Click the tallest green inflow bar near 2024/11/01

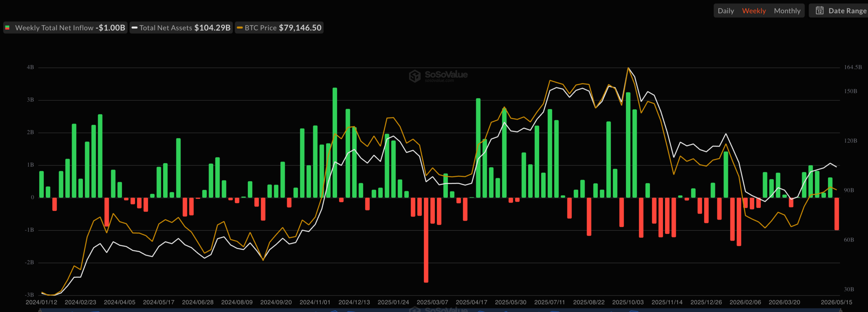pos(335,142)
